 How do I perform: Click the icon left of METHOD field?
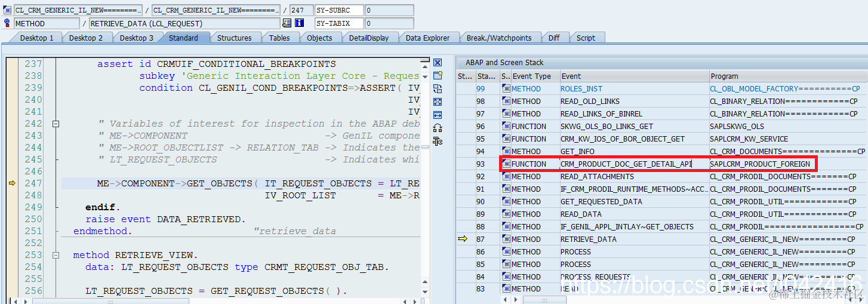(x=7, y=23)
